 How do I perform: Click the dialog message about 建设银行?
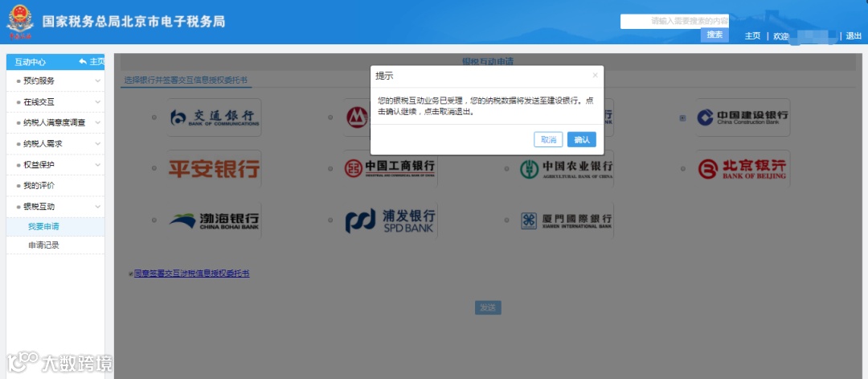(486, 106)
